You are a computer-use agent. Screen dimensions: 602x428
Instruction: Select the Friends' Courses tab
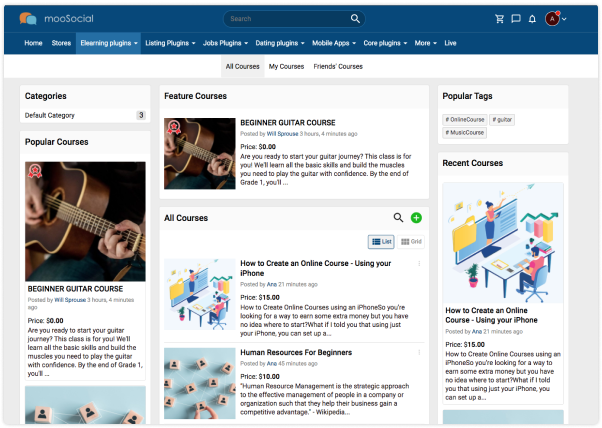[338, 66]
